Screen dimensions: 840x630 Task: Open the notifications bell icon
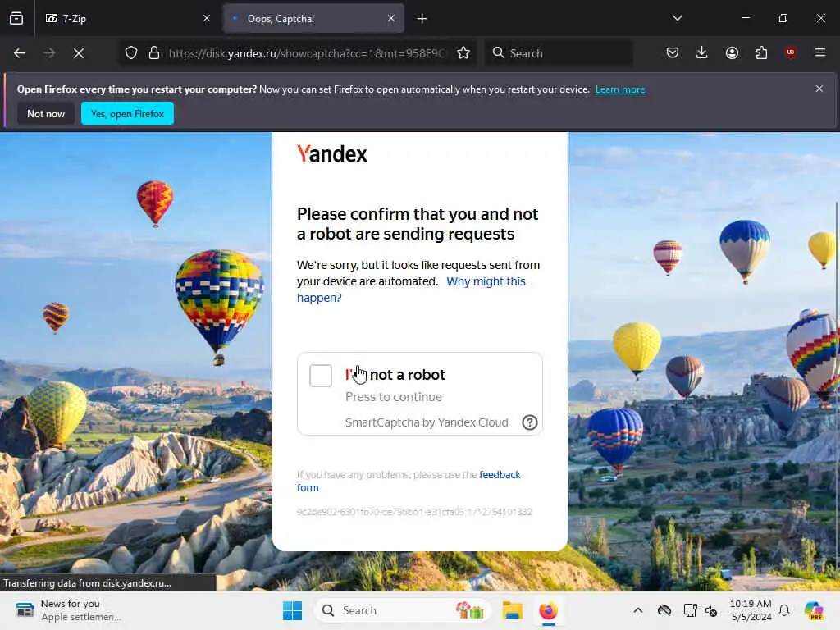pos(784,610)
